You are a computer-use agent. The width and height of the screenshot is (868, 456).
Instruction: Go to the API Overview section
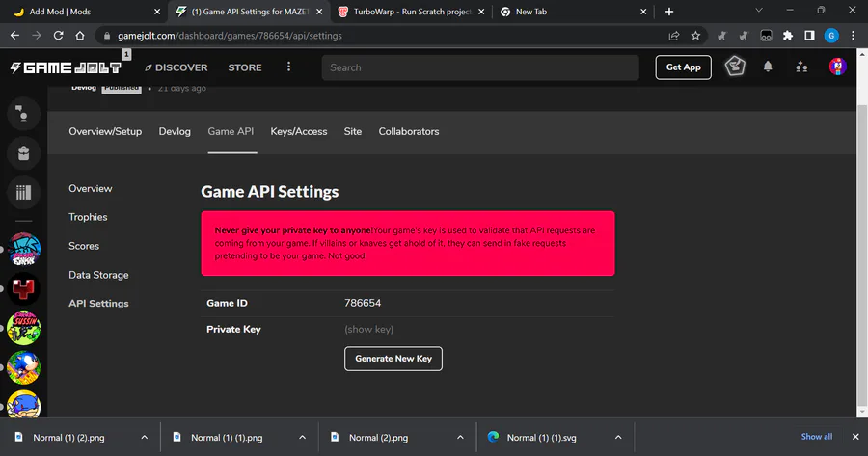tap(91, 189)
